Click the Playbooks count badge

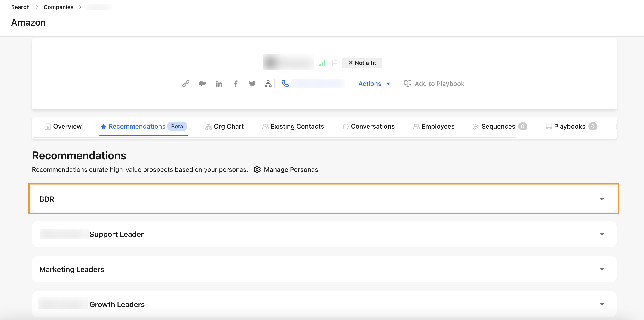coord(592,127)
